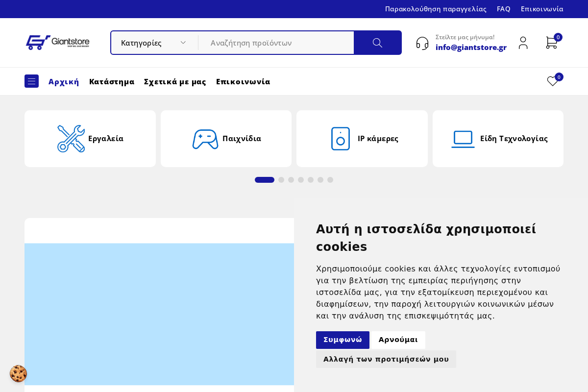Click the Εργαλεία wrench icon

(71, 139)
